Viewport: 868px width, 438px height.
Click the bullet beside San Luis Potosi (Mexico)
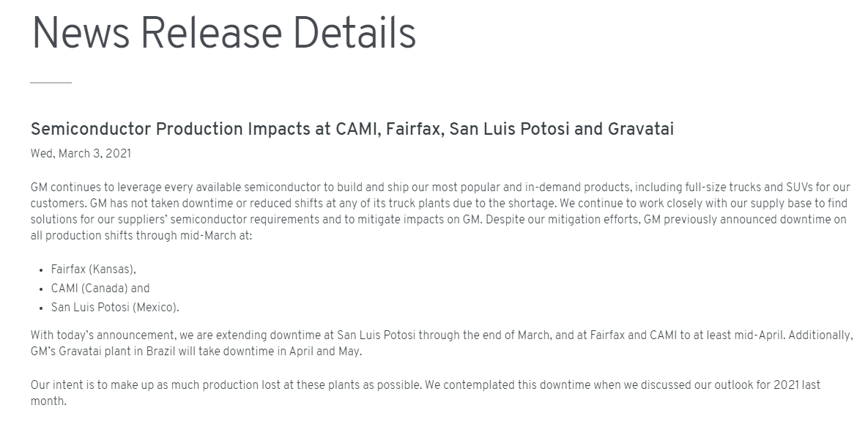click(41, 308)
